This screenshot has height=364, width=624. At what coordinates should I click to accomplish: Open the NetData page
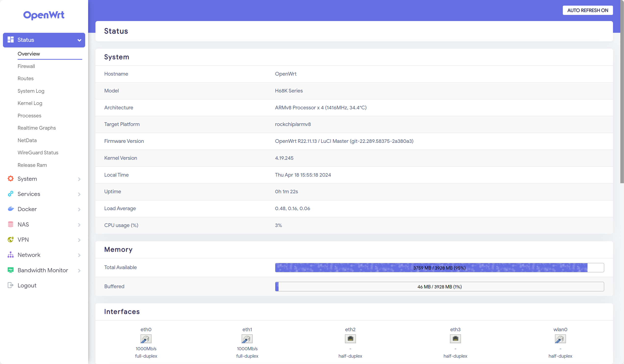(x=27, y=140)
